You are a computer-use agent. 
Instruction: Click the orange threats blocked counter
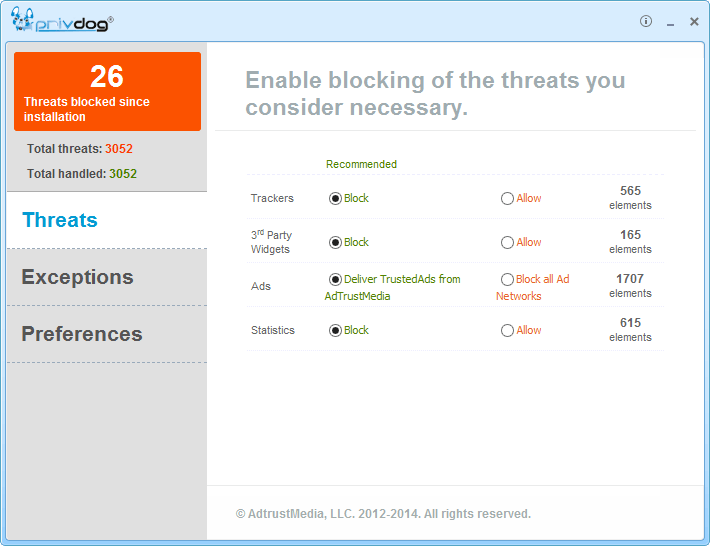point(107,92)
